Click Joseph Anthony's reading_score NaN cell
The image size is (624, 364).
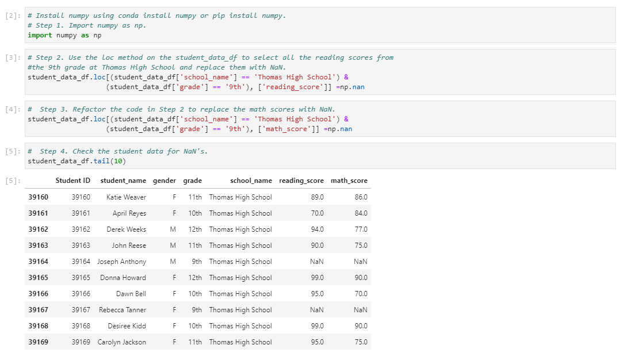[x=317, y=262]
